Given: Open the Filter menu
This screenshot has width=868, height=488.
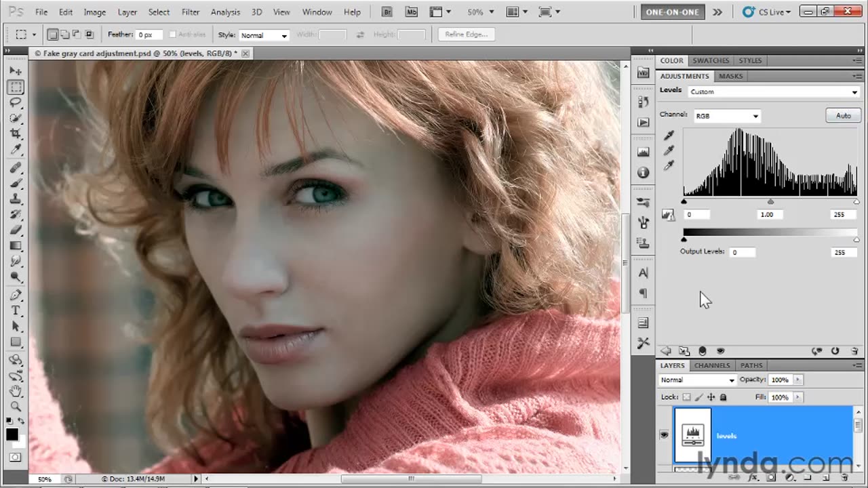Looking at the screenshot, I should 191,12.
